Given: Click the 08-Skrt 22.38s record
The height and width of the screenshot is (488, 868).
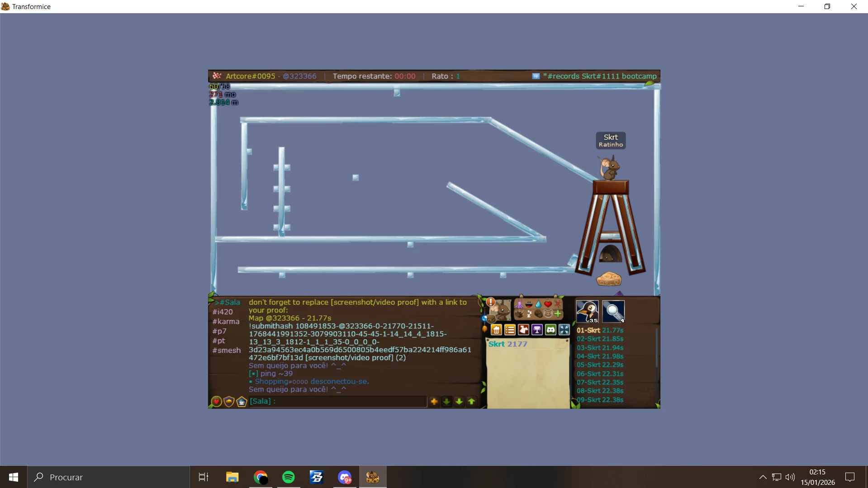Looking at the screenshot, I should (600, 391).
